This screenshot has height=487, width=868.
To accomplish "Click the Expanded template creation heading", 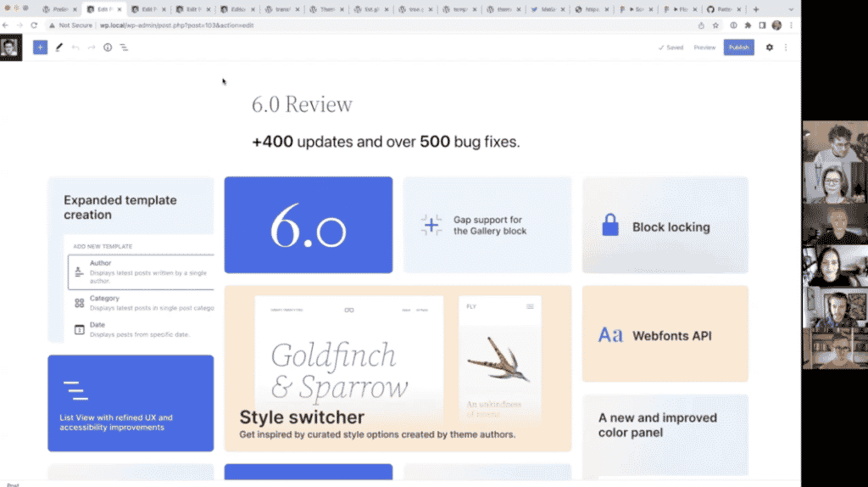I will tap(120, 207).
